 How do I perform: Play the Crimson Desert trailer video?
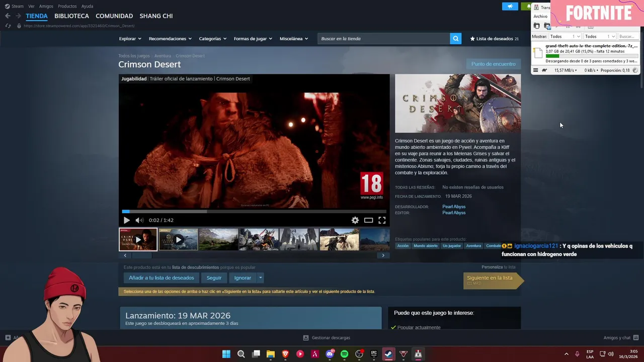pyautogui.click(x=126, y=220)
